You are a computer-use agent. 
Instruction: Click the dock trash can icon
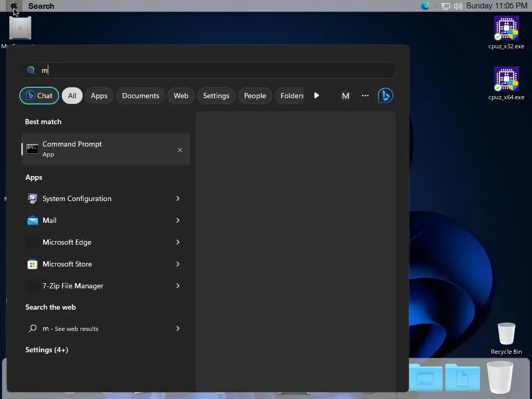coord(500,379)
